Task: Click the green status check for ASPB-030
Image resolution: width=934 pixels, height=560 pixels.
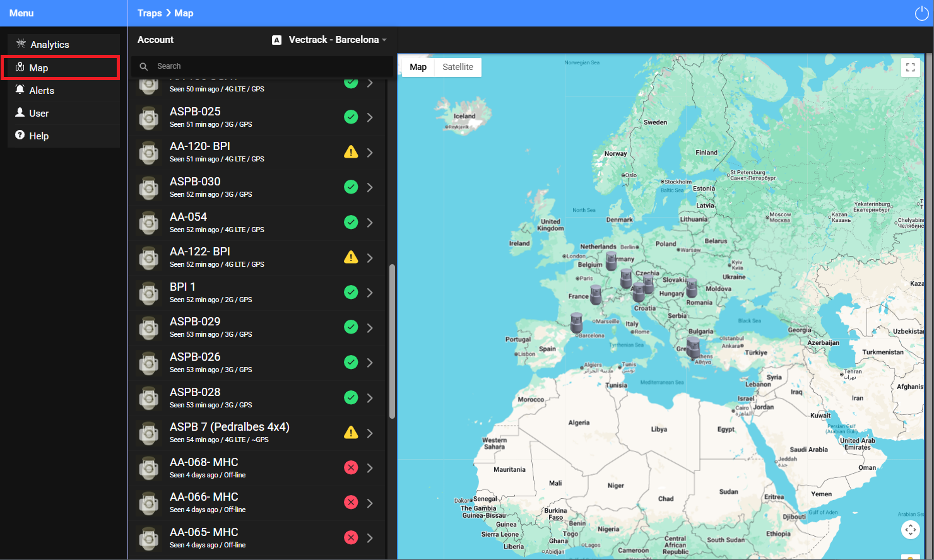Action: click(351, 187)
